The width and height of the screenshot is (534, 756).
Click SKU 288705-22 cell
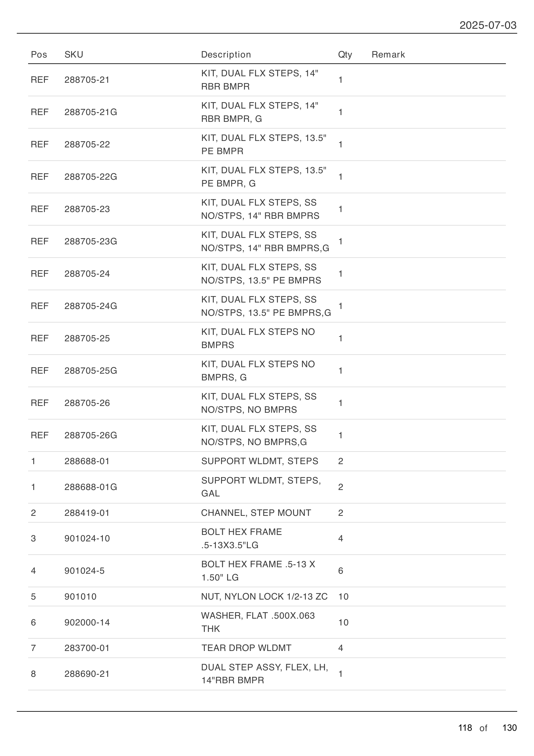87,144
